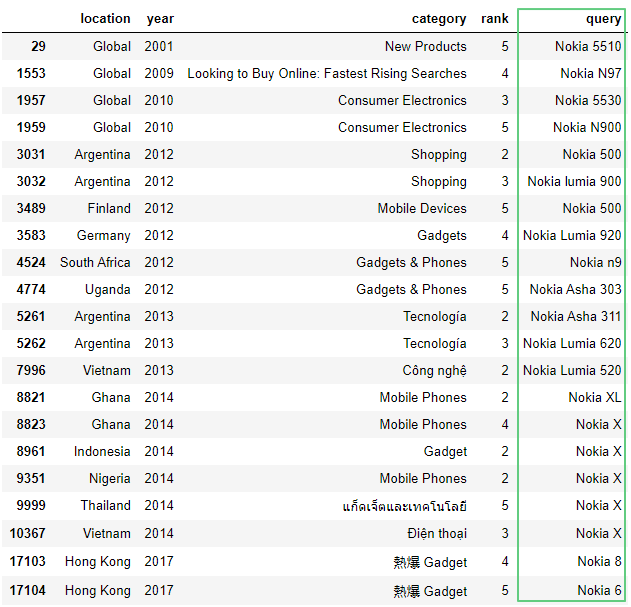Viewport: 631px width, 607px height.
Task: Click the 'Nokia N900' query cell
Action: coord(587,127)
